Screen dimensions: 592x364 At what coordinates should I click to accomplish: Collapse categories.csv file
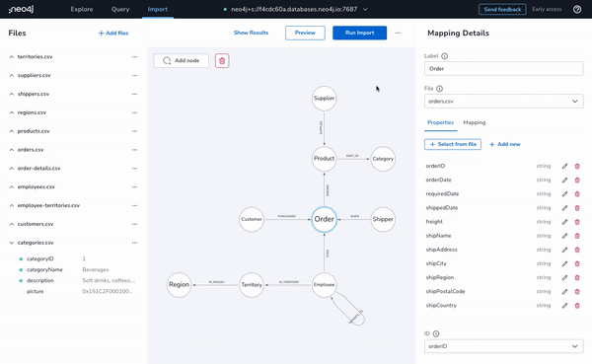11,243
